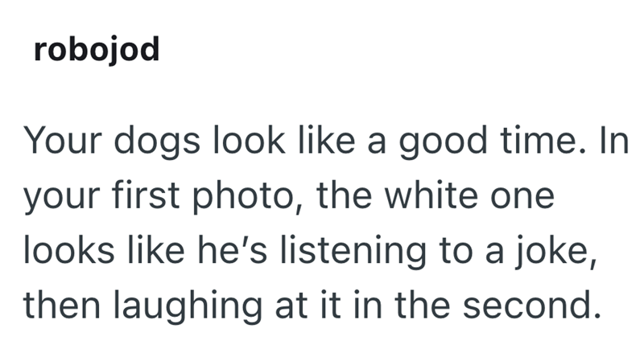Click the word "laughing" in the comment
This screenshot has height=349, width=644.
click(188, 306)
